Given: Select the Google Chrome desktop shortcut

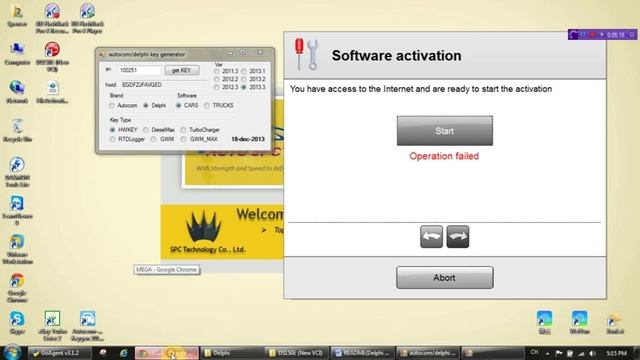Looking at the screenshot, I should tap(17, 288).
